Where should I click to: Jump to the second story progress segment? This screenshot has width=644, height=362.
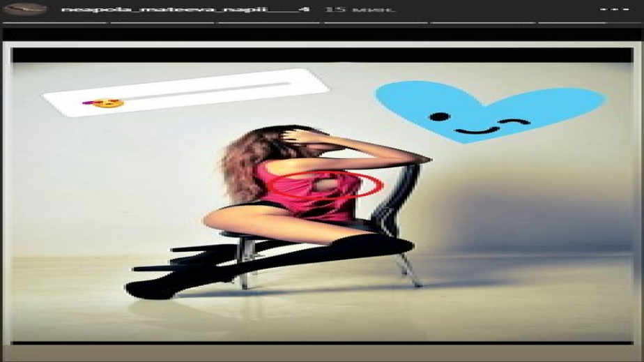click(x=162, y=22)
